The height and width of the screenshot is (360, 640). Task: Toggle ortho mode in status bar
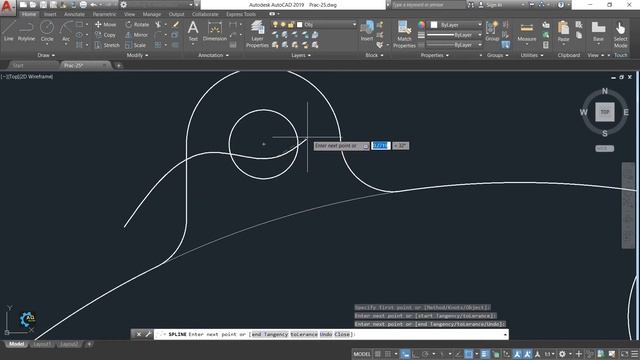point(415,354)
